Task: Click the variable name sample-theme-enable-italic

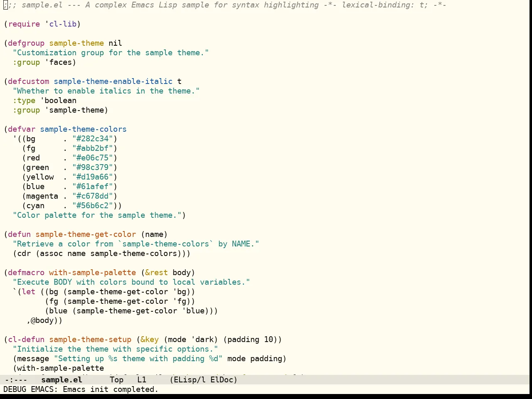Action: [x=113, y=81]
